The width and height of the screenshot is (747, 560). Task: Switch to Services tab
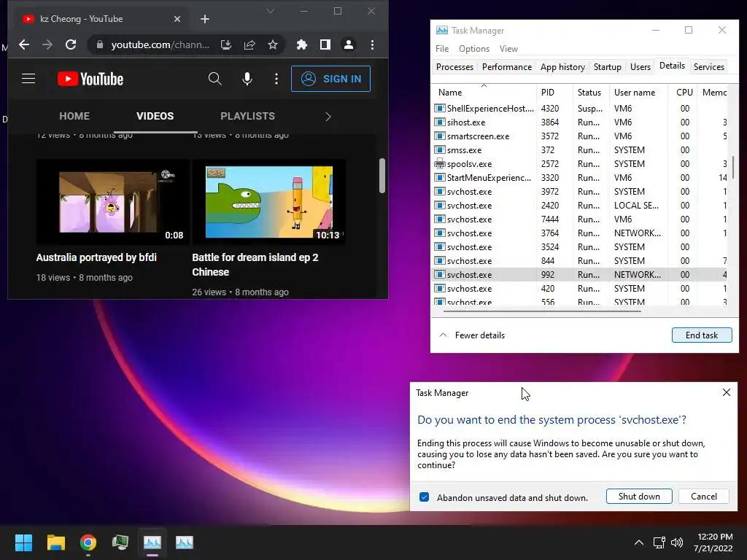coord(709,67)
